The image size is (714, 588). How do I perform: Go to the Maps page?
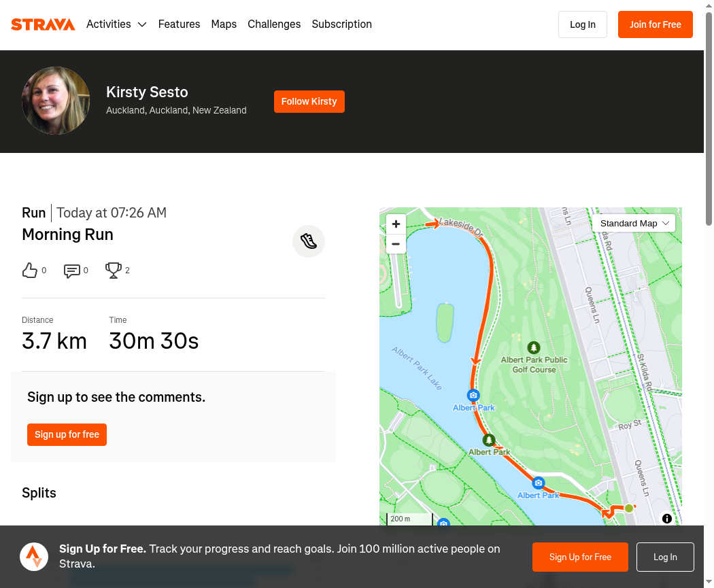coord(224,24)
